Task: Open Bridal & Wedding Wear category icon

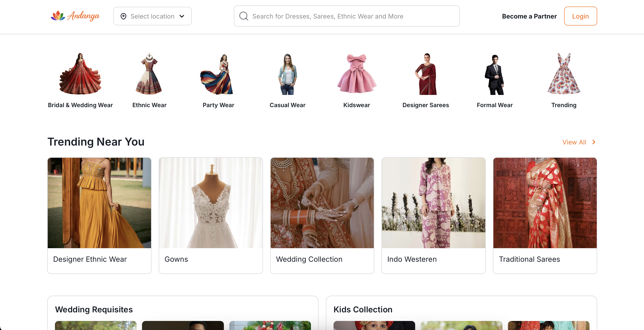Action: [x=80, y=74]
